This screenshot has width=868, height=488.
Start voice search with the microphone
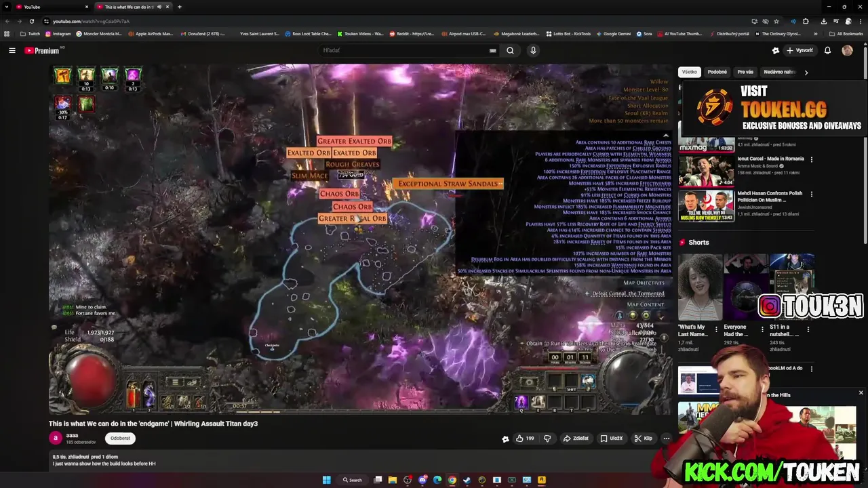[533, 50]
